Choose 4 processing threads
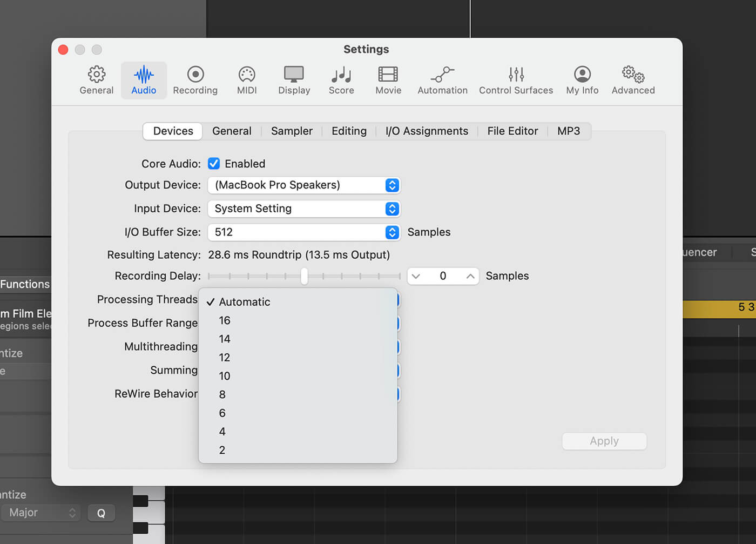 298,432
